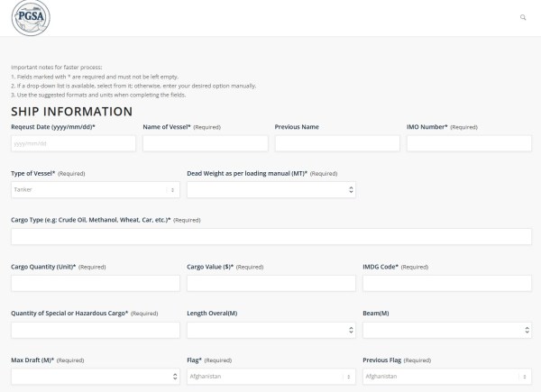
Task: Click the IMDG Code input field
Action: pos(447,283)
